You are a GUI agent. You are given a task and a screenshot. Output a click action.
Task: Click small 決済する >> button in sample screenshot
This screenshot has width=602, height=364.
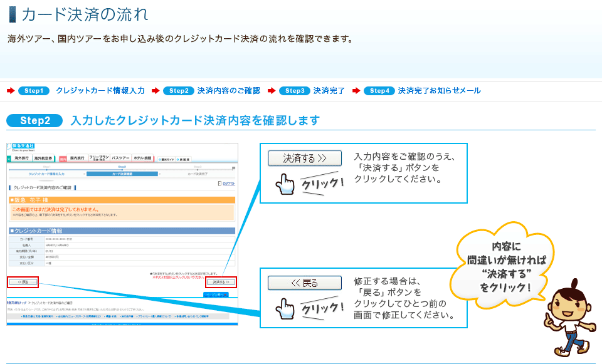coord(221,282)
